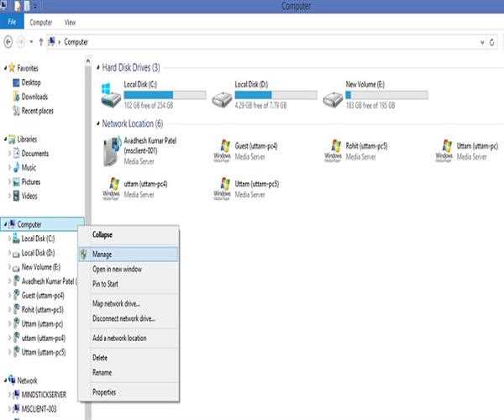Click "102 GB free of 234 GB" text
This screenshot has width=504, height=420.
pos(149,105)
